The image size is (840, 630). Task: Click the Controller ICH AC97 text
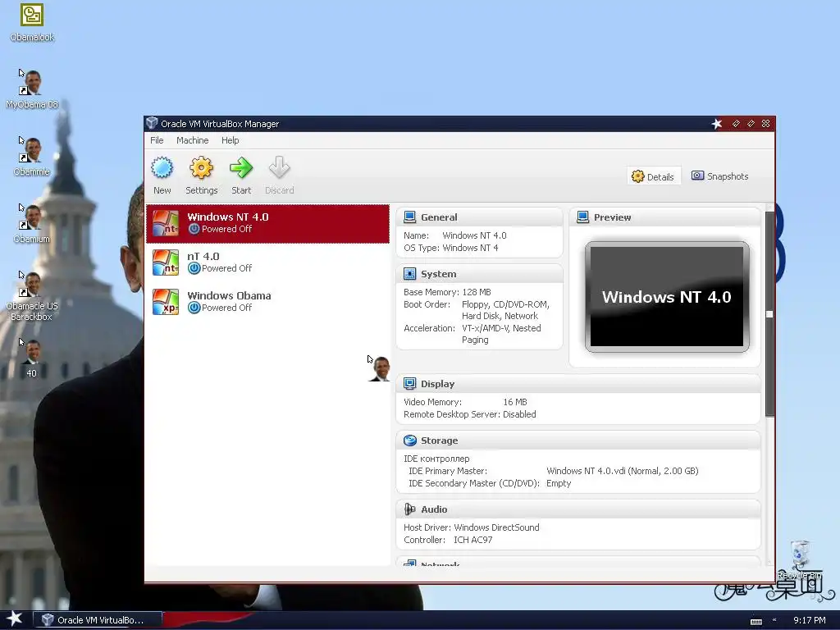tap(448, 540)
